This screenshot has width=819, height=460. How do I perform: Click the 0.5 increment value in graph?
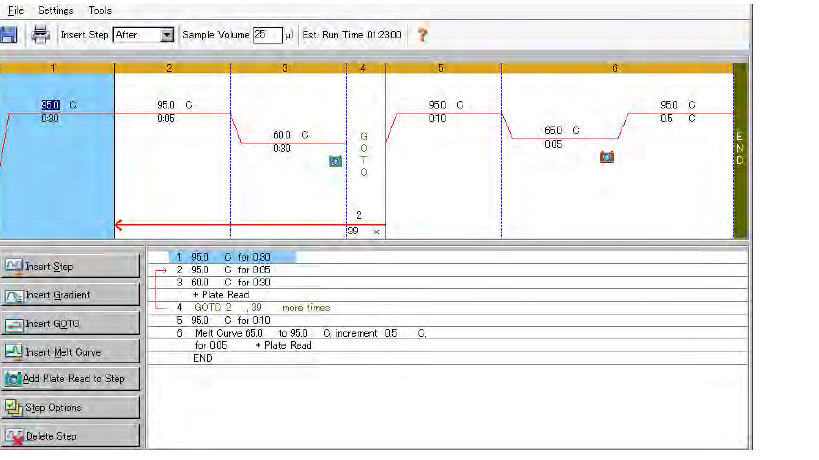point(666,119)
